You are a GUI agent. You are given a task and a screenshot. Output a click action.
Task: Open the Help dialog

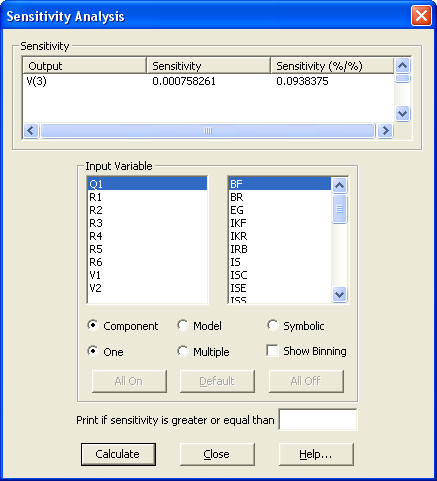(316, 454)
